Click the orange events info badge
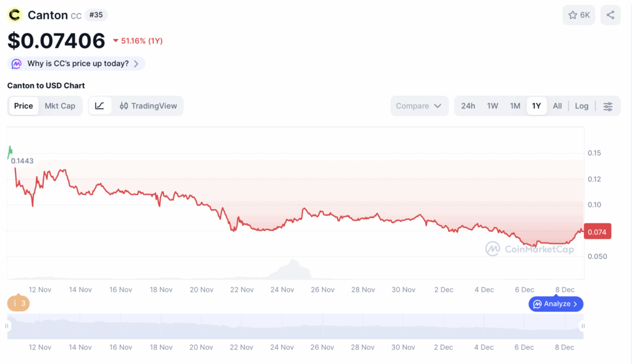This screenshot has height=364, width=632. click(x=19, y=303)
